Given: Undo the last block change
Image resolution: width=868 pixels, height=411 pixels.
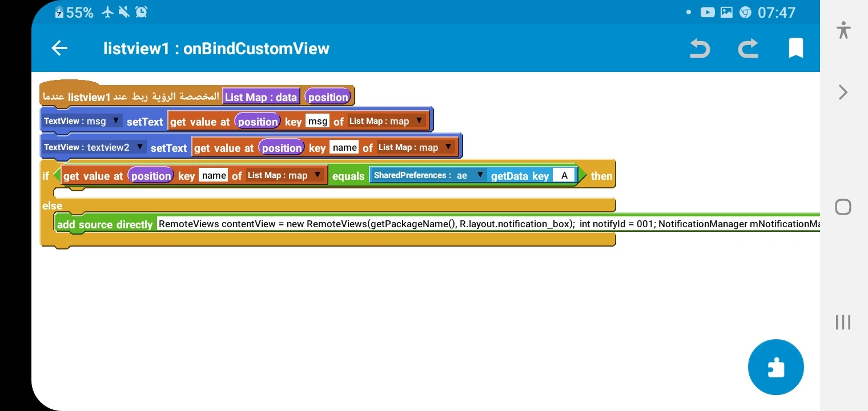Looking at the screenshot, I should pos(700,49).
